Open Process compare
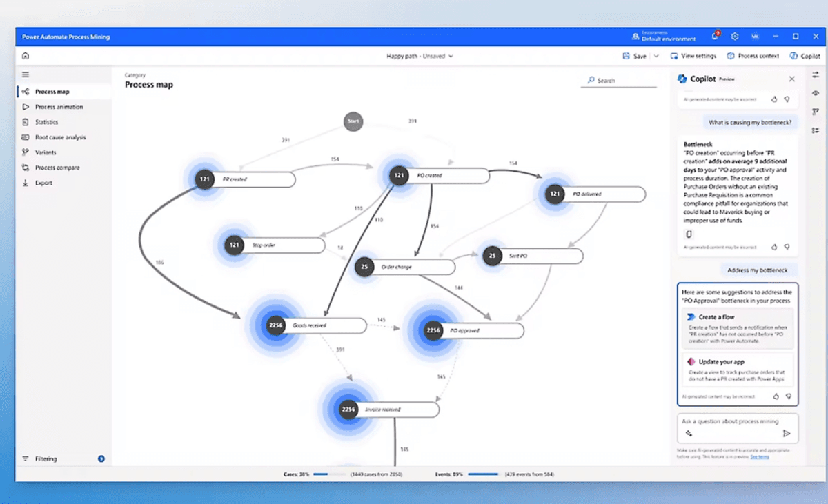The width and height of the screenshot is (828, 504). coord(58,167)
